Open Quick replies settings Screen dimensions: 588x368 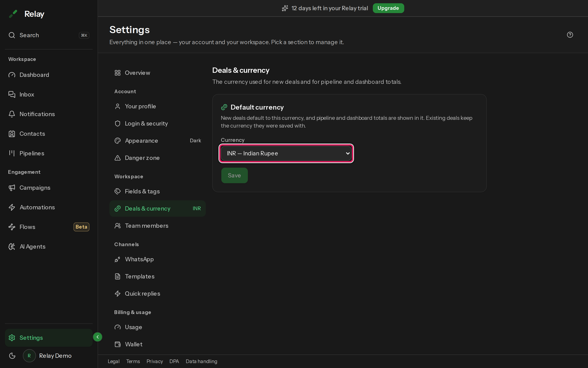(x=157, y=294)
